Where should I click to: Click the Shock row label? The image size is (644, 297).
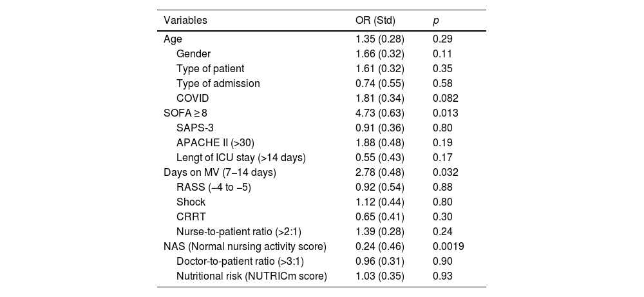coord(190,202)
